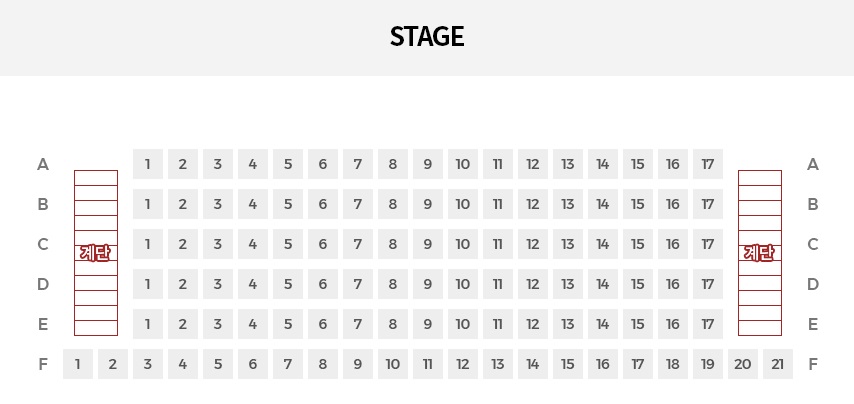Select seat 1 in row F
Screen dimensions: 854x404
point(78,364)
